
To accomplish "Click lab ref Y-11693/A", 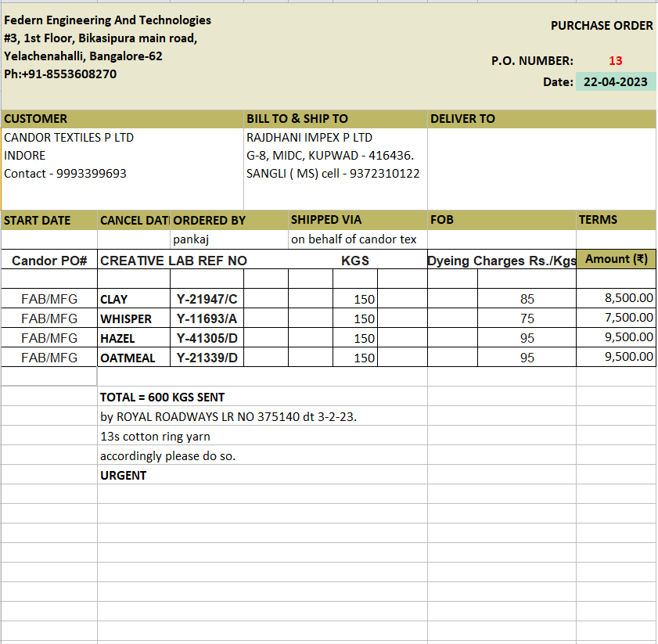I will click(207, 318).
